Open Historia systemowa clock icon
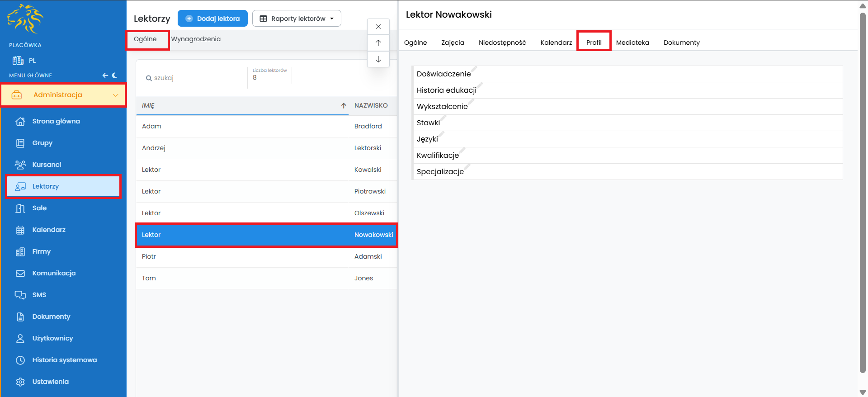868x397 pixels. click(x=20, y=360)
